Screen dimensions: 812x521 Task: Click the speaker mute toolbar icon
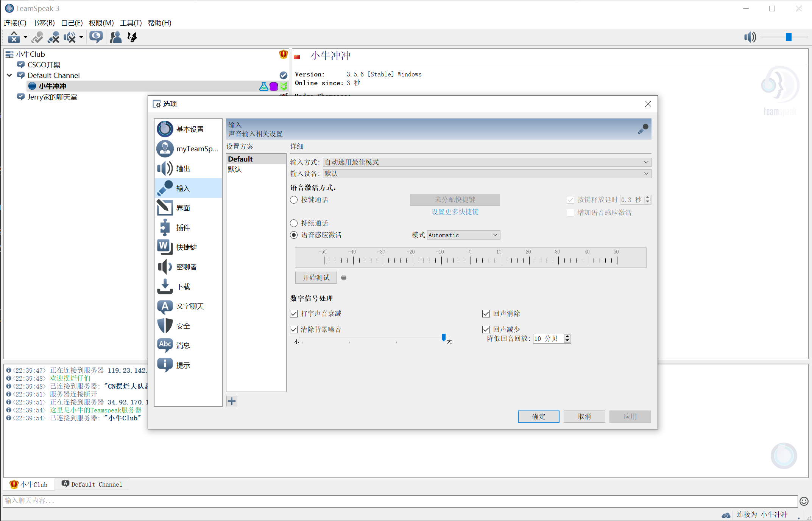point(70,37)
